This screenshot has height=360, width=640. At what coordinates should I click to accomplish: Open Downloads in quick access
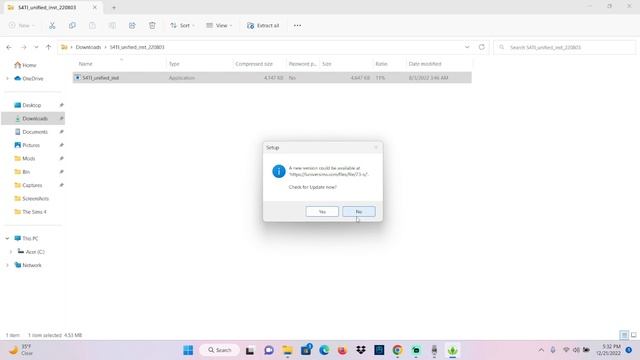point(33,118)
